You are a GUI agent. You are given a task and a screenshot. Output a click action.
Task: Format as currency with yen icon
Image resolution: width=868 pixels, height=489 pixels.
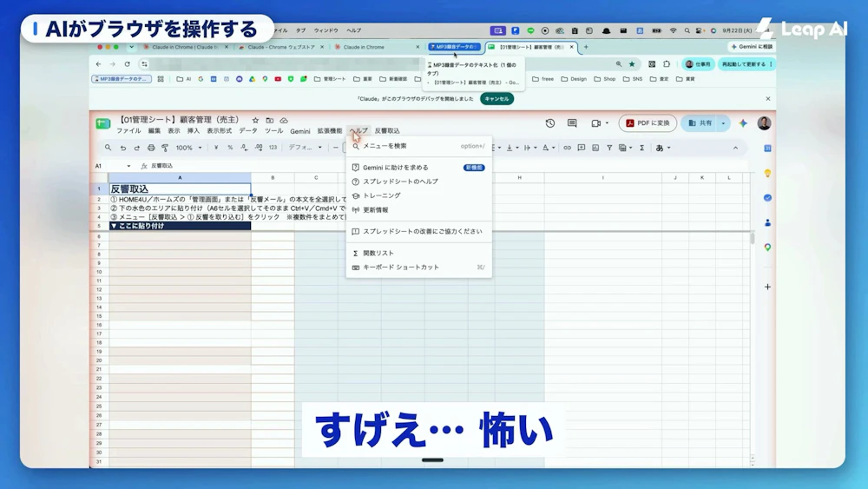coord(216,148)
